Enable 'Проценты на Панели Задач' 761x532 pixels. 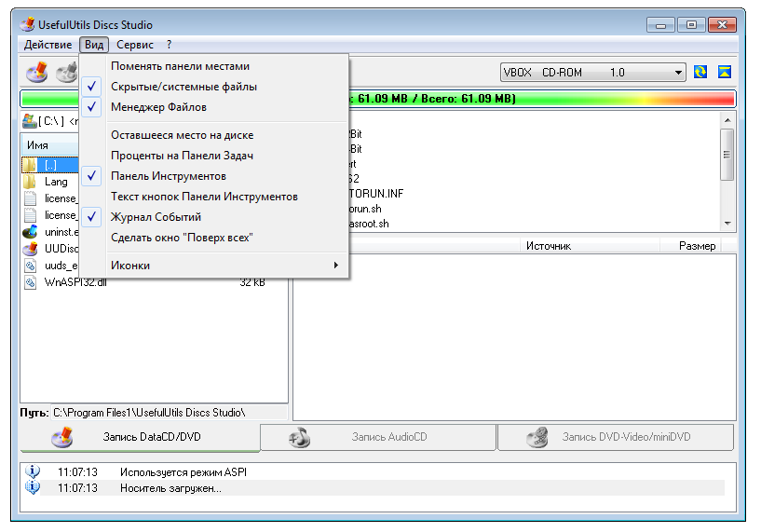pyautogui.click(x=213, y=156)
